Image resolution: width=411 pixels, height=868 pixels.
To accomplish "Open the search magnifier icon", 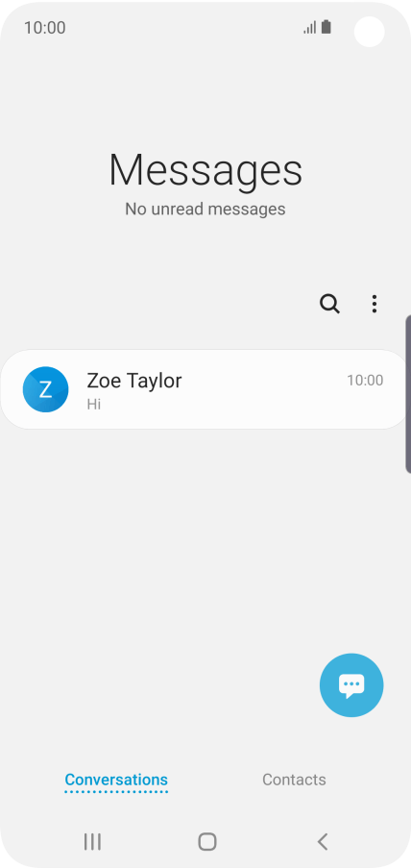I will pos(329,304).
